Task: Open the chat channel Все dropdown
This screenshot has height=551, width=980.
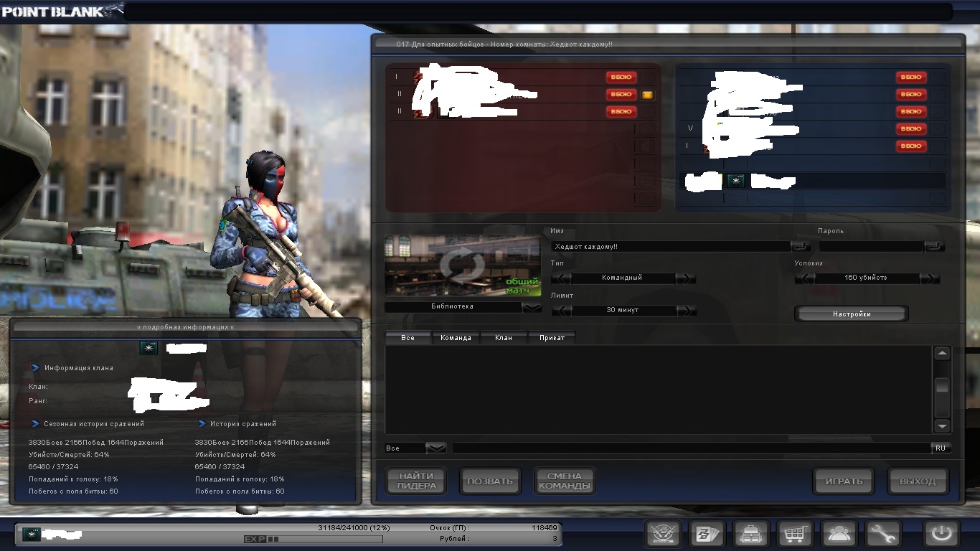Action: pos(435,448)
